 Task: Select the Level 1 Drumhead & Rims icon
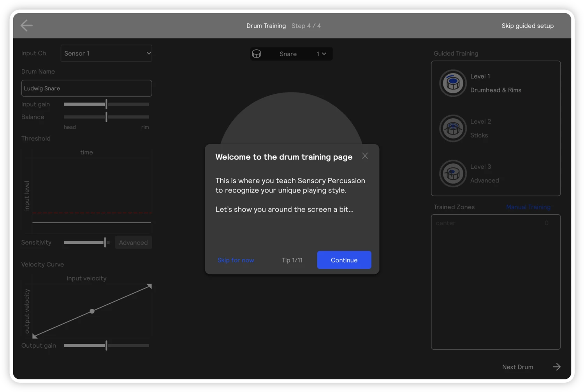pos(453,83)
